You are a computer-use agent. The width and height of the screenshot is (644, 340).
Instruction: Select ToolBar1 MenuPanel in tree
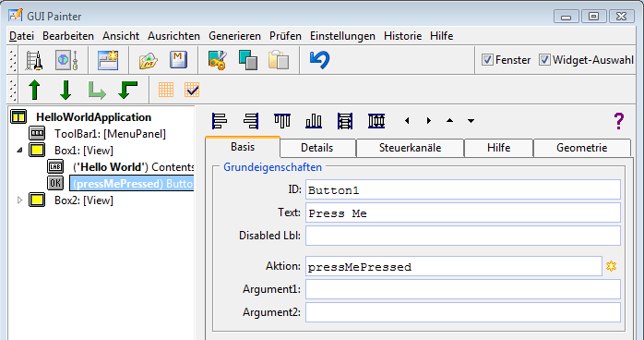point(110,134)
